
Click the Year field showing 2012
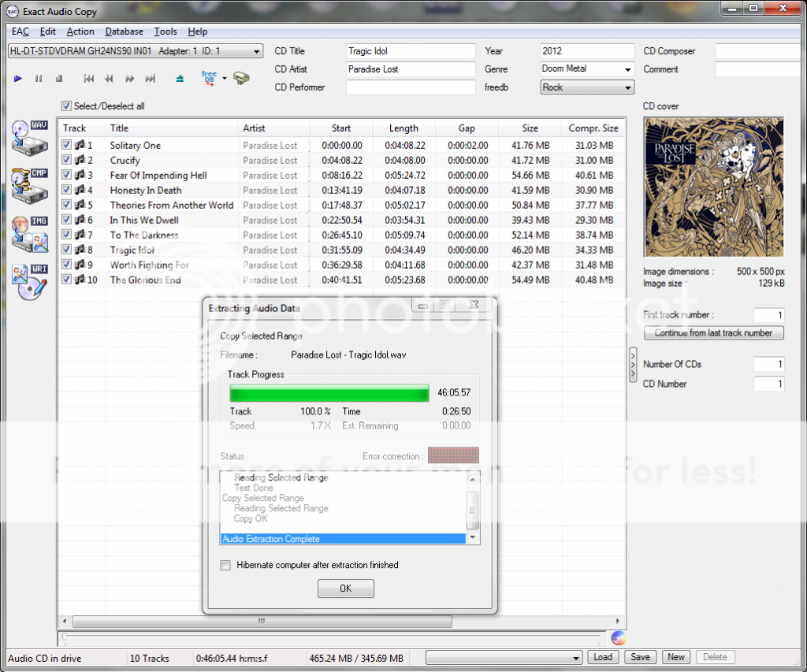[587, 51]
